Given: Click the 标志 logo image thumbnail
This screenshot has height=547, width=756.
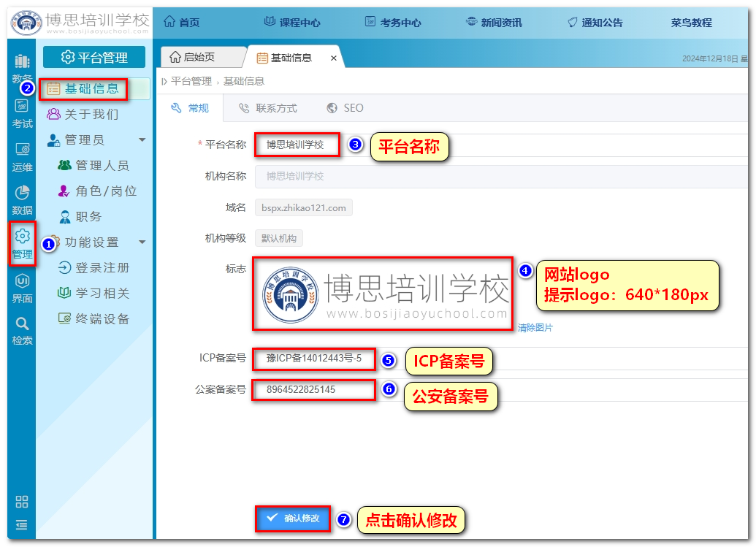Looking at the screenshot, I should coord(383,294).
